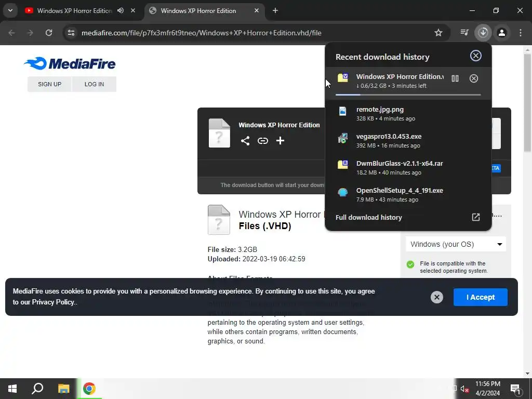Click the DwmBlurGlass rar archive icon

[343, 165]
